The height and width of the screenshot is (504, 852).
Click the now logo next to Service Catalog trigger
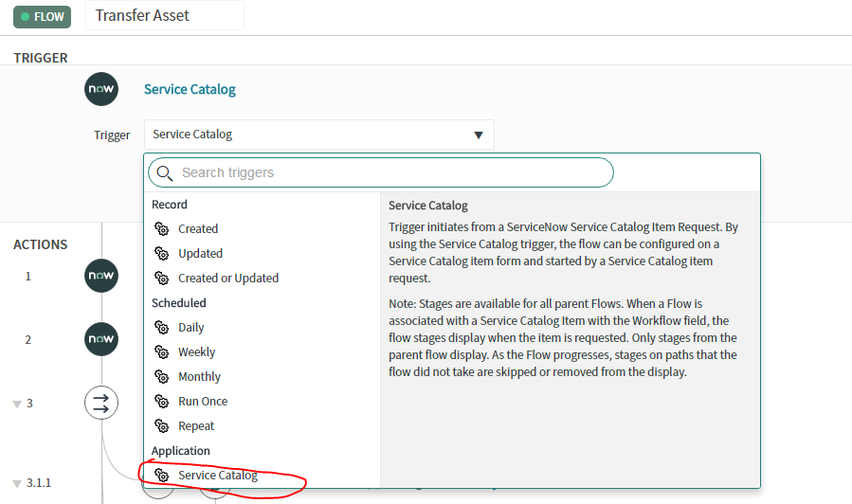pyautogui.click(x=101, y=89)
